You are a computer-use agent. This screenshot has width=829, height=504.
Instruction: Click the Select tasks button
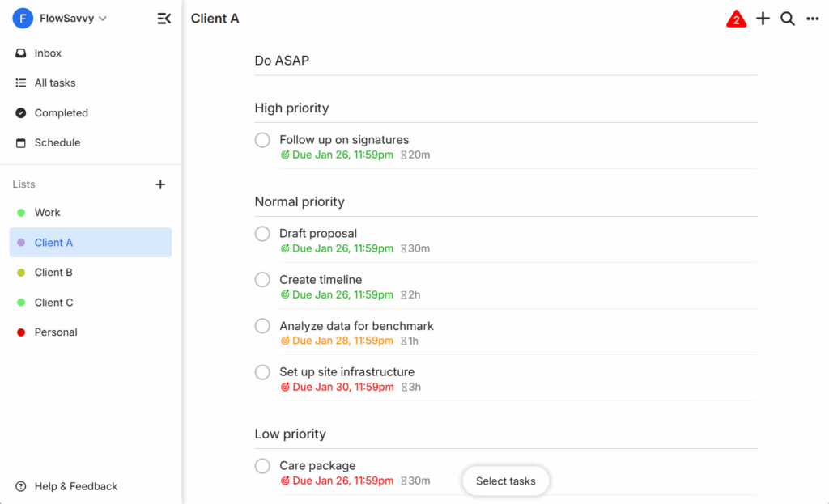tap(505, 481)
